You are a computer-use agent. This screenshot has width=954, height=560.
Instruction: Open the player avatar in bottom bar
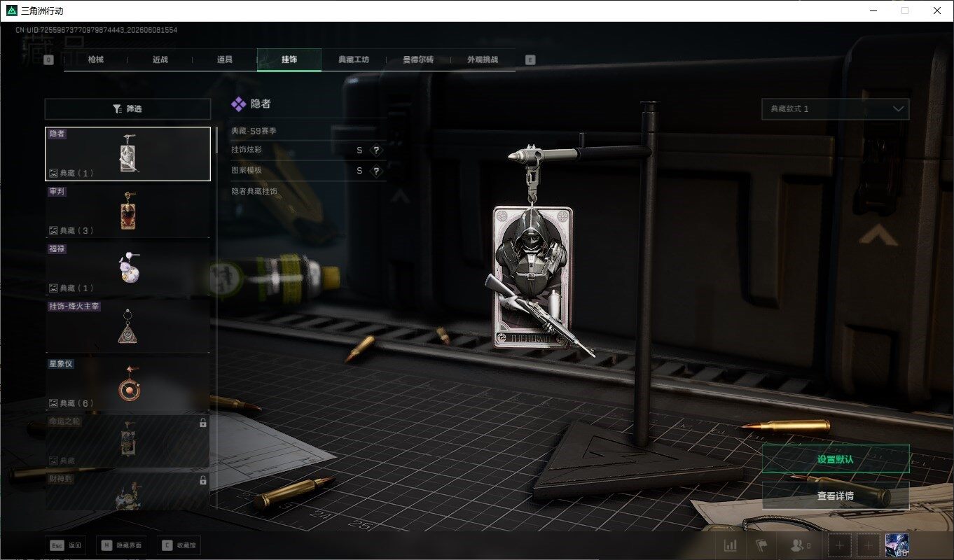click(x=897, y=545)
